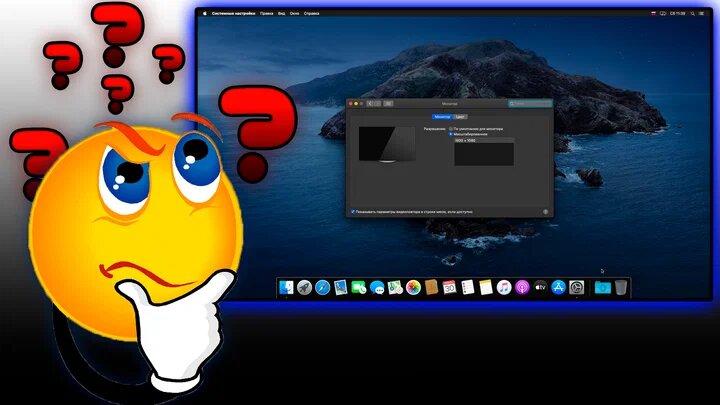720x405 pixels.
Task: Open the Trash in the Dock
Action: pyautogui.click(x=621, y=288)
